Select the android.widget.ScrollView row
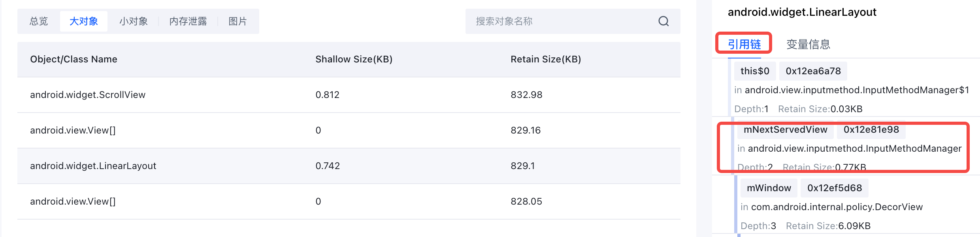 pyautogui.click(x=349, y=95)
